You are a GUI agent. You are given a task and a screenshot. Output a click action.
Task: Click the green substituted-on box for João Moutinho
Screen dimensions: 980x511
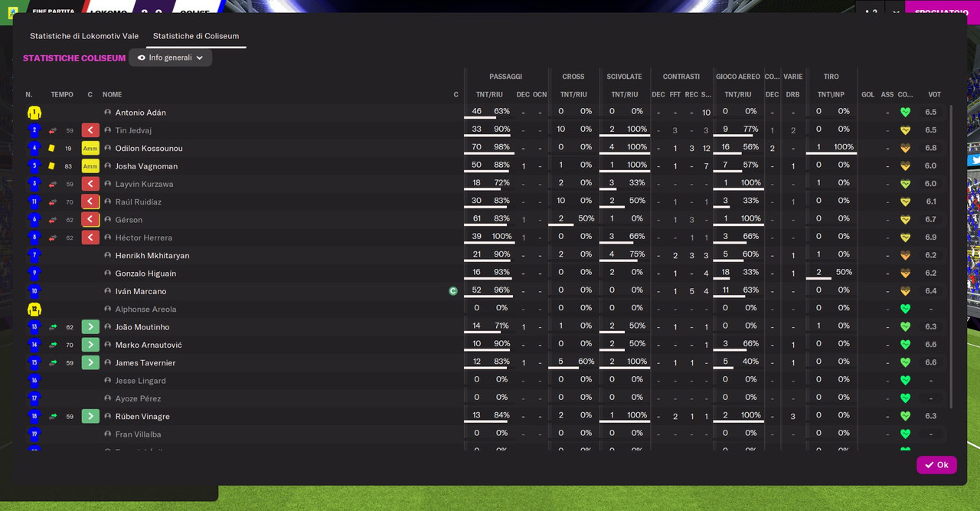click(90, 327)
